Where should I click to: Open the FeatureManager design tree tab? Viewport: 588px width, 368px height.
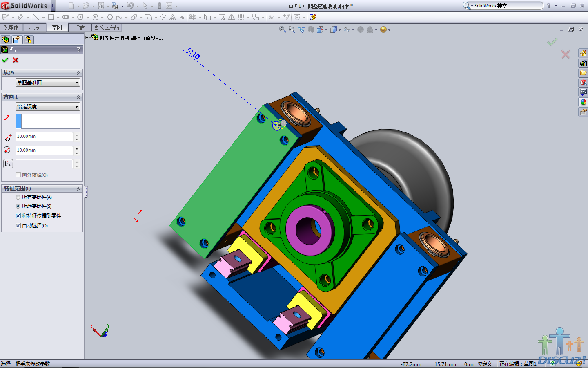(x=5, y=40)
